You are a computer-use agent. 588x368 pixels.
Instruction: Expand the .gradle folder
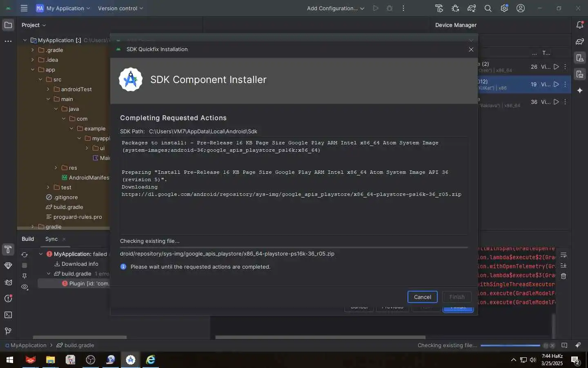pos(33,50)
